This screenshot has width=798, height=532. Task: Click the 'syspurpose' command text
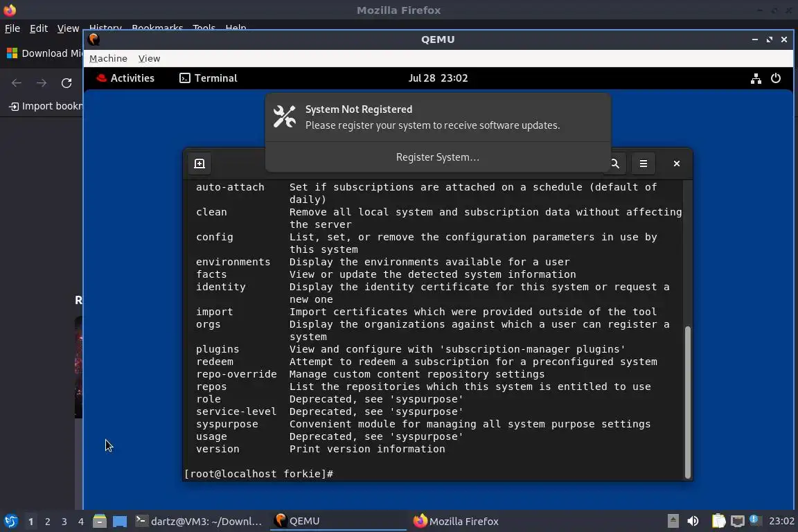[227, 424]
